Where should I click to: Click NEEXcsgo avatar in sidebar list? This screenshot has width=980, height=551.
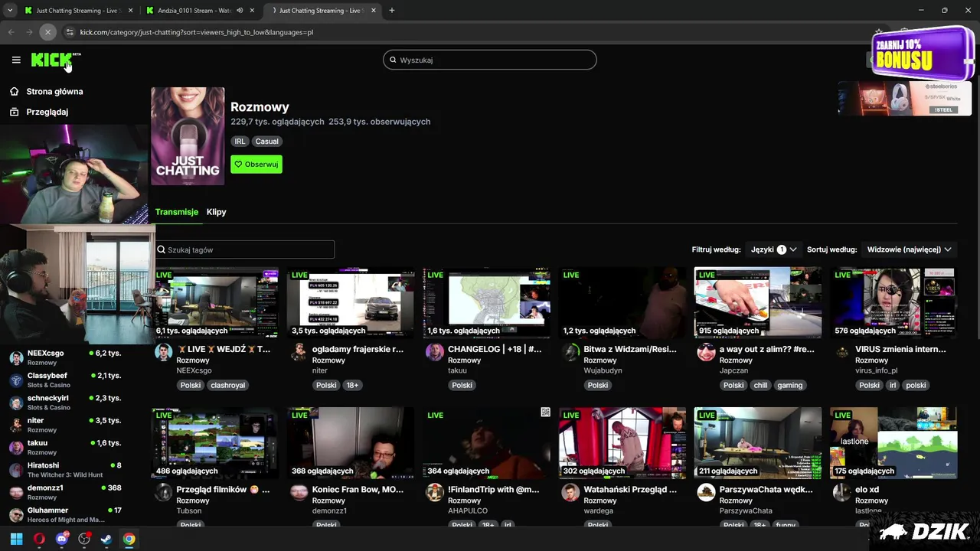click(16, 358)
